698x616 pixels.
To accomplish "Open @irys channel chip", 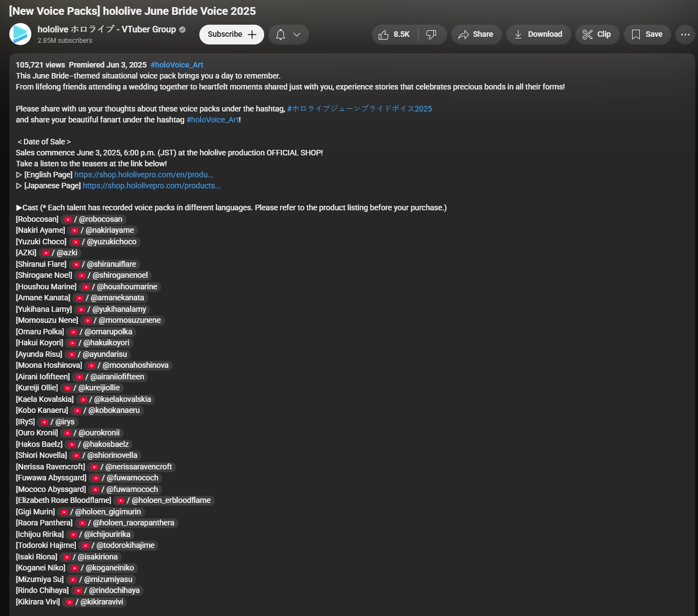I will point(58,422).
